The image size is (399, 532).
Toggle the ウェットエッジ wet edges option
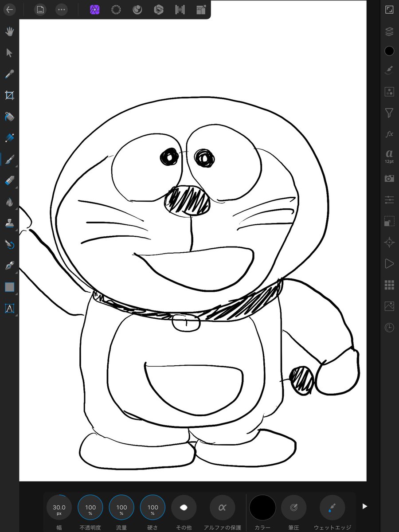[332, 507]
